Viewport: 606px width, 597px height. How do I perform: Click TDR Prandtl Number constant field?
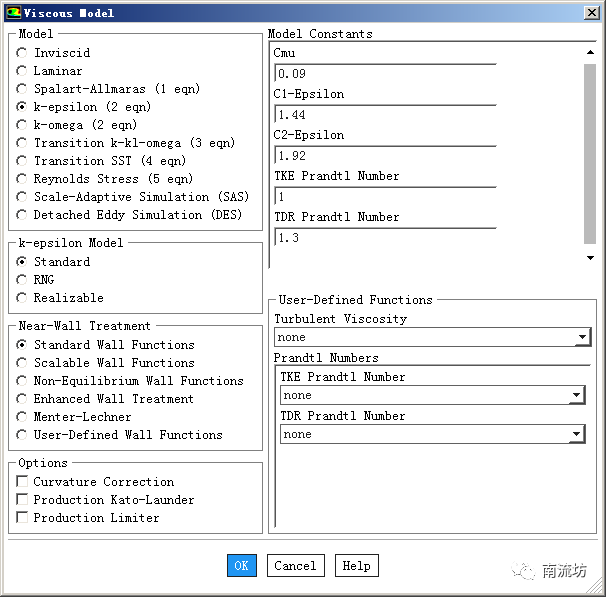click(385, 237)
